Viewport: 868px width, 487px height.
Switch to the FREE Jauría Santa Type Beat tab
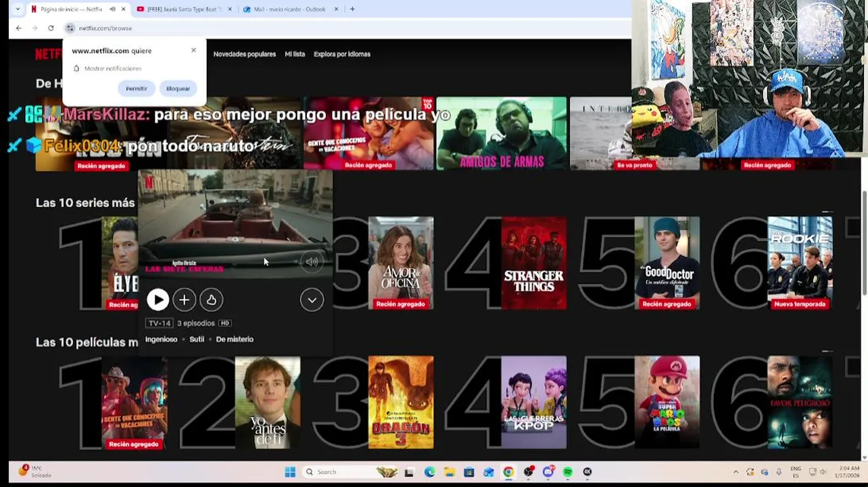tap(184, 9)
